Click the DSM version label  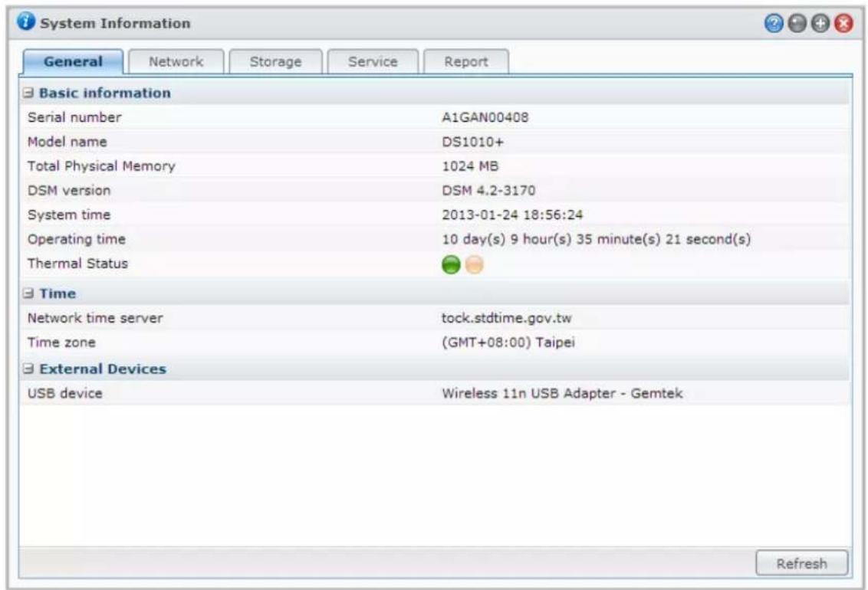pyautogui.click(x=69, y=190)
